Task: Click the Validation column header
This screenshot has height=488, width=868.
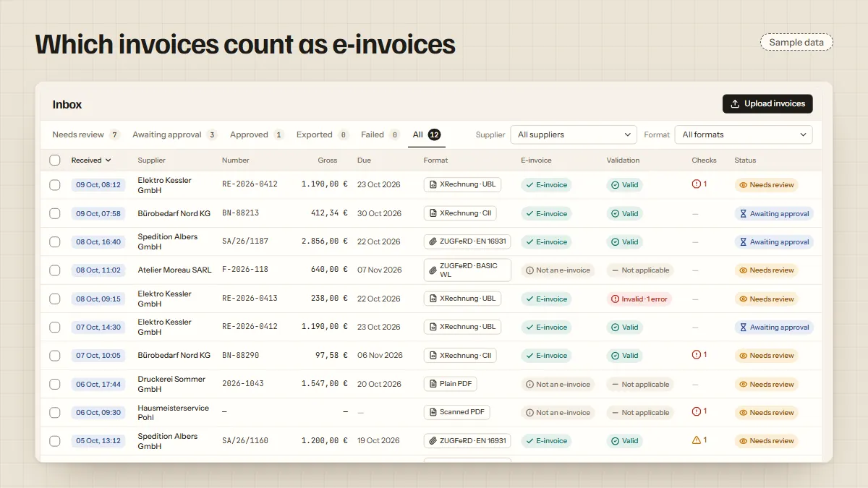Action: point(623,160)
